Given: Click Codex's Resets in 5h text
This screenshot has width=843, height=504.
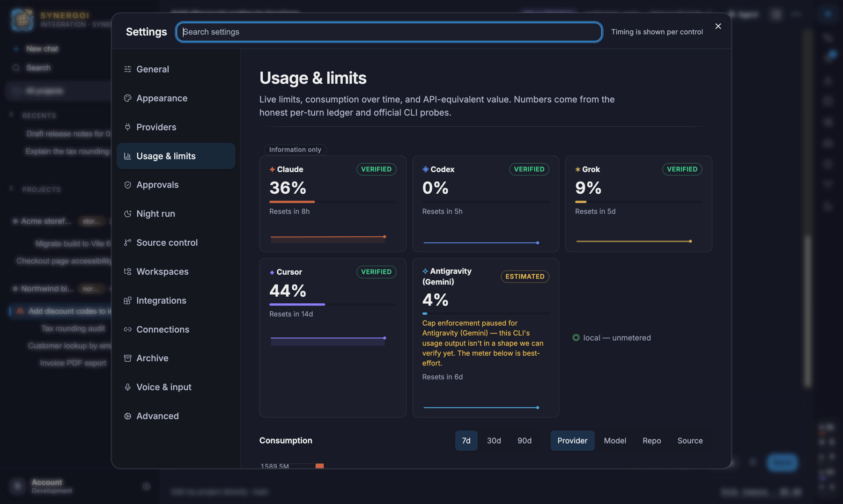Looking at the screenshot, I should 442,212.
